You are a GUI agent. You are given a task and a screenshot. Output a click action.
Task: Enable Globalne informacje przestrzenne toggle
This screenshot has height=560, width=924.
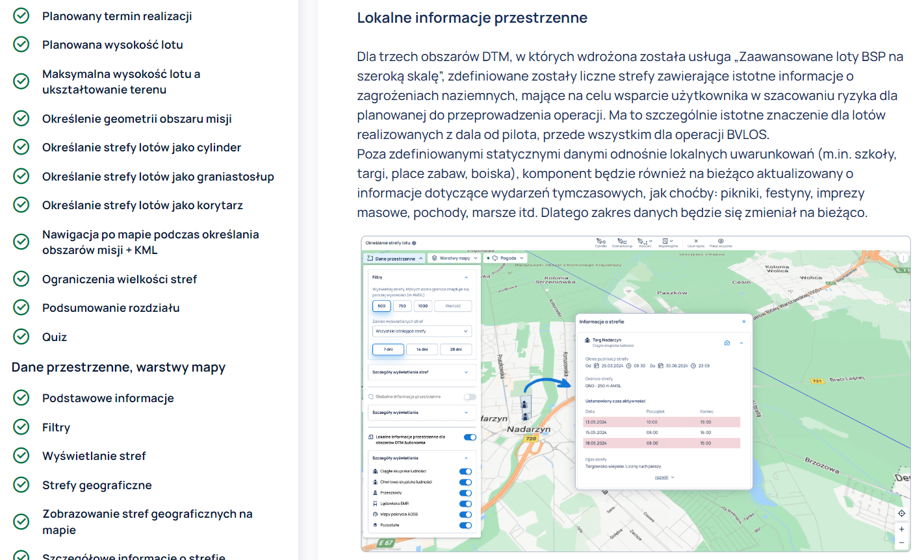[470, 396]
